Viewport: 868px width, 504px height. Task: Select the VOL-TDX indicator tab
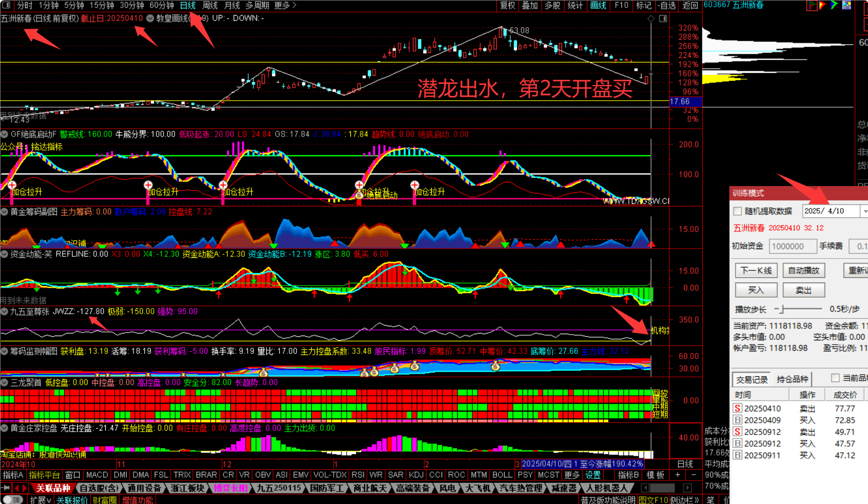(x=330, y=475)
